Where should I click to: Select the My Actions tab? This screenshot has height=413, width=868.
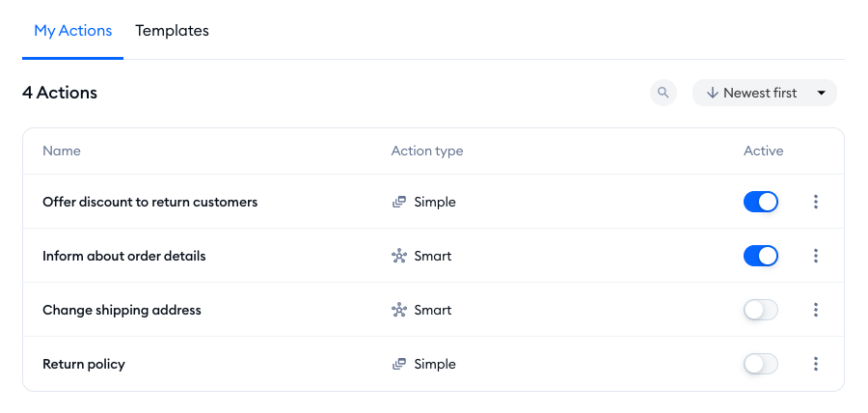click(73, 31)
